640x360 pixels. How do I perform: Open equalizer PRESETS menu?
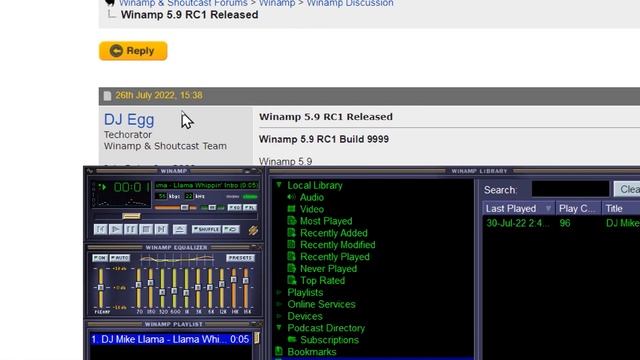[240, 258]
